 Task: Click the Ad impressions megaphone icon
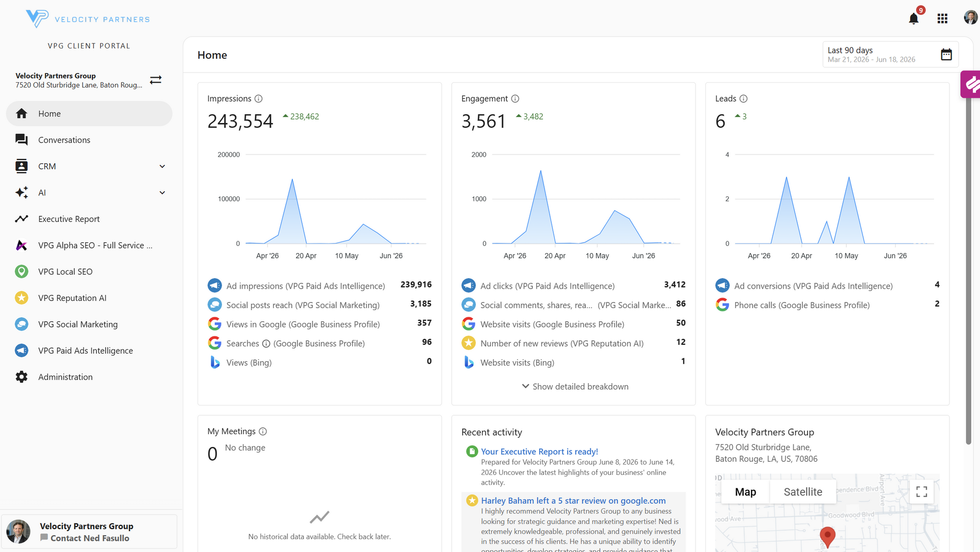(x=215, y=285)
